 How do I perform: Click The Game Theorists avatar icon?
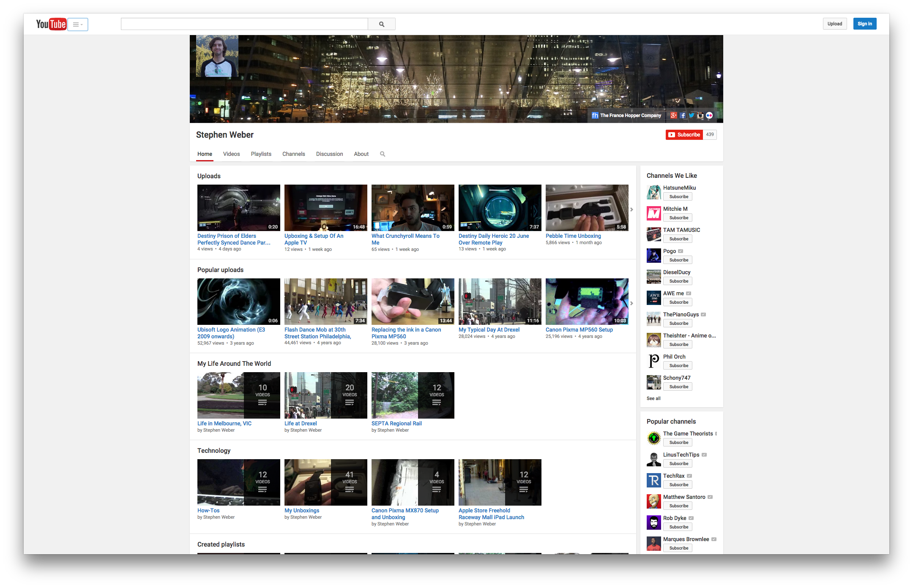pyautogui.click(x=653, y=438)
